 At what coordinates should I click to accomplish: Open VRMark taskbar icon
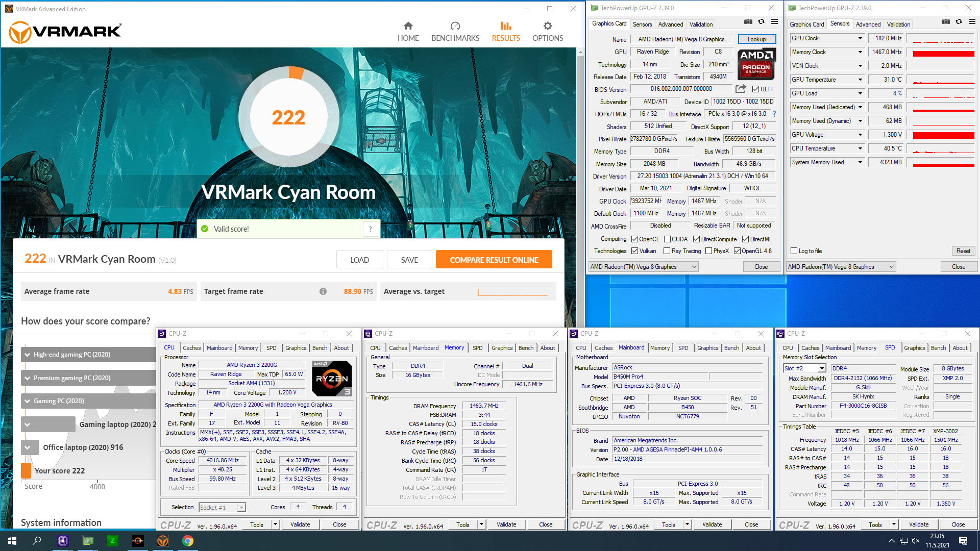[163, 541]
